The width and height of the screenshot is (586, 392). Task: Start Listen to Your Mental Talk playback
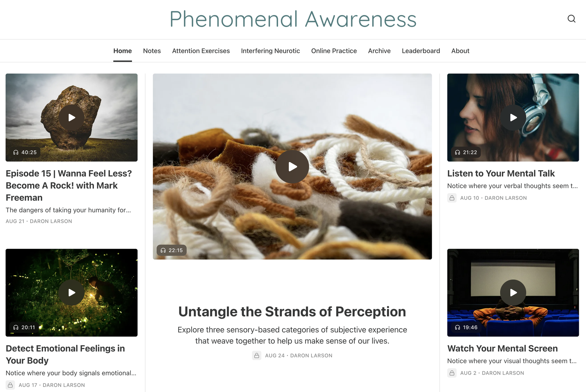(513, 117)
